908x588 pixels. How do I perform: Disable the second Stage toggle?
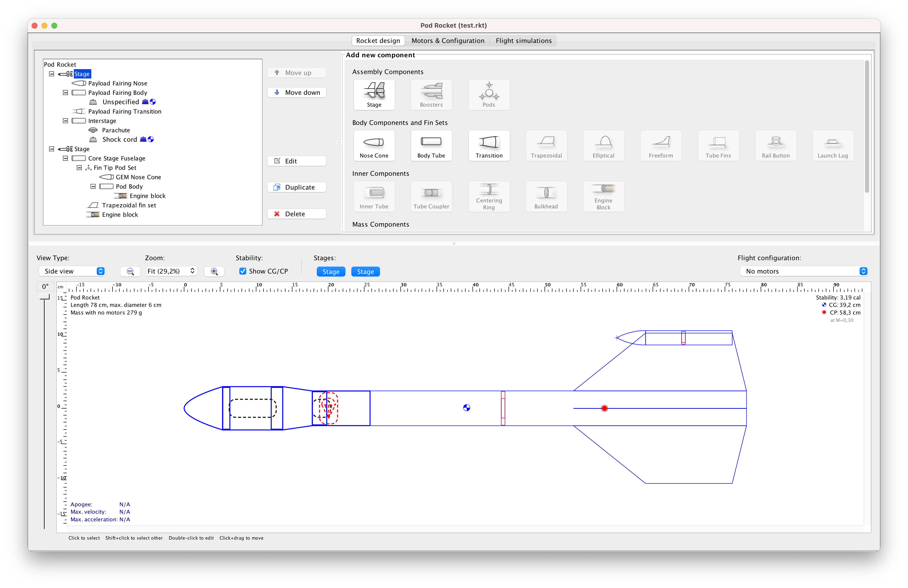click(x=365, y=271)
